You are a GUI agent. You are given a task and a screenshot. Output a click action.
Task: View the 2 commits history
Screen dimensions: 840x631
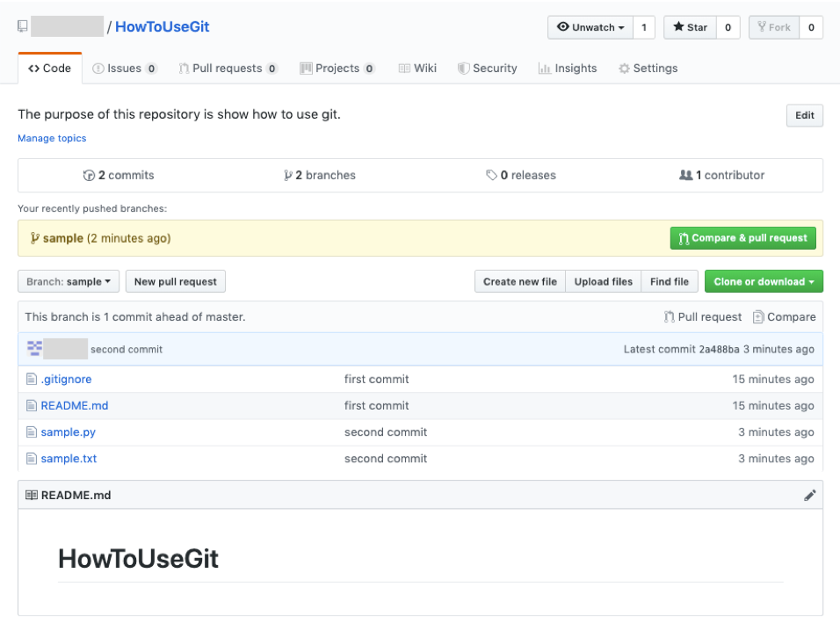pos(119,175)
